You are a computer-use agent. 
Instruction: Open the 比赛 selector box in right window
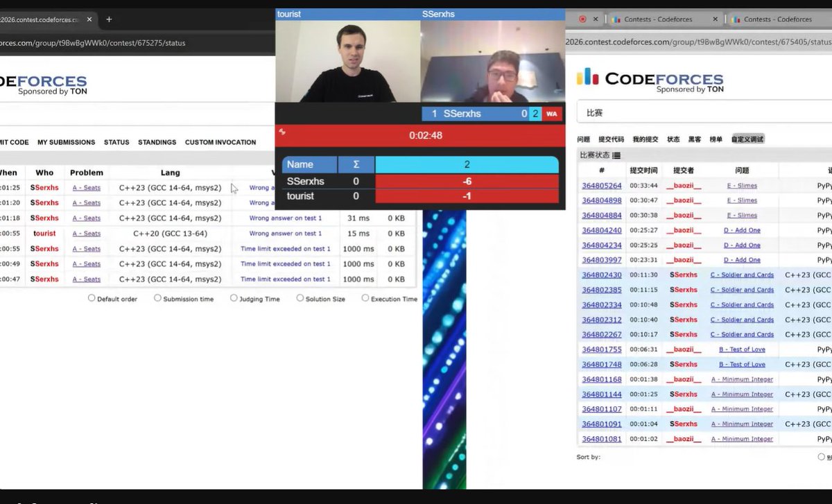[704, 112]
